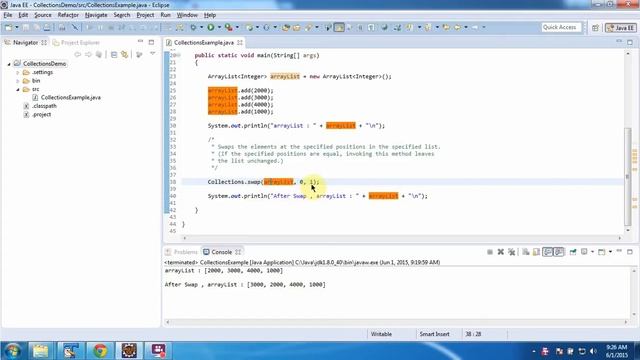This screenshot has height=360, width=640.
Task: Click the Run External Tools icon
Action: (229, 27)
